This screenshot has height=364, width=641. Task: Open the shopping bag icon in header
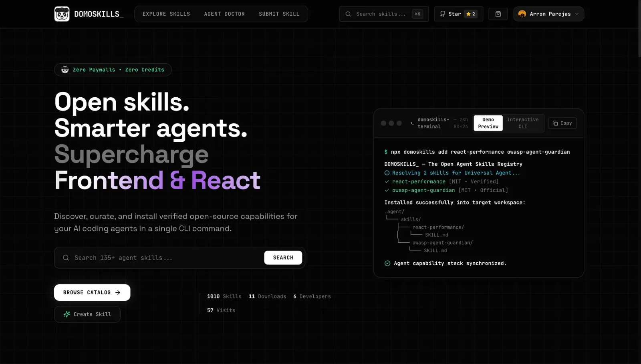point(498,14)
